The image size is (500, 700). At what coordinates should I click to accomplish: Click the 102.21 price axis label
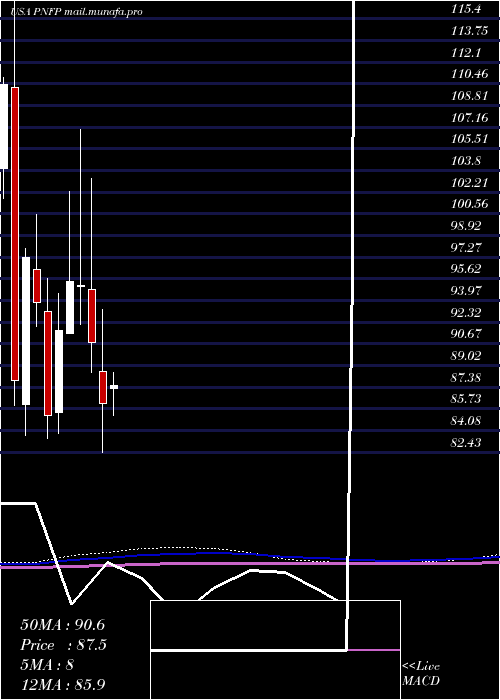pos(469,183)
